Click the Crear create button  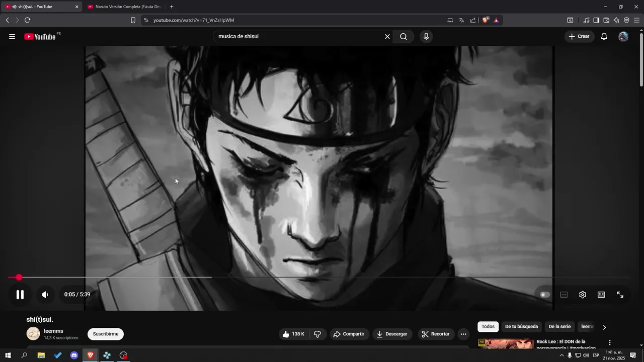pos(580,36)
